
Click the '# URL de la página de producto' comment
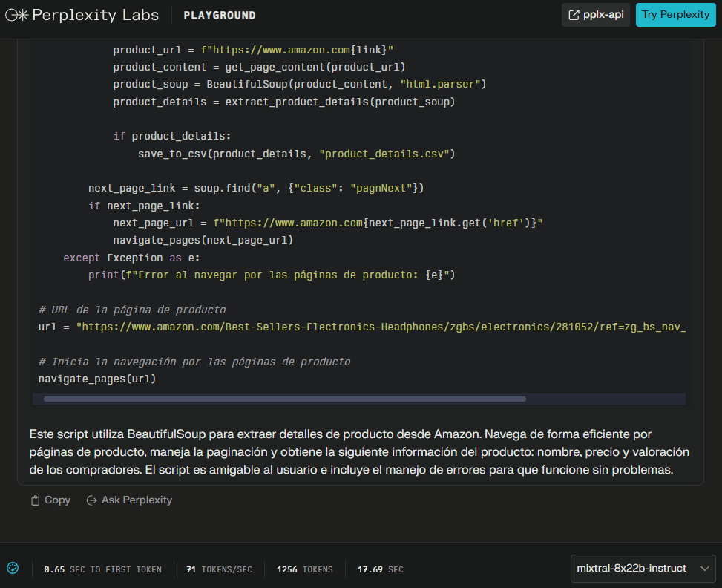click(x=132, y=310)
